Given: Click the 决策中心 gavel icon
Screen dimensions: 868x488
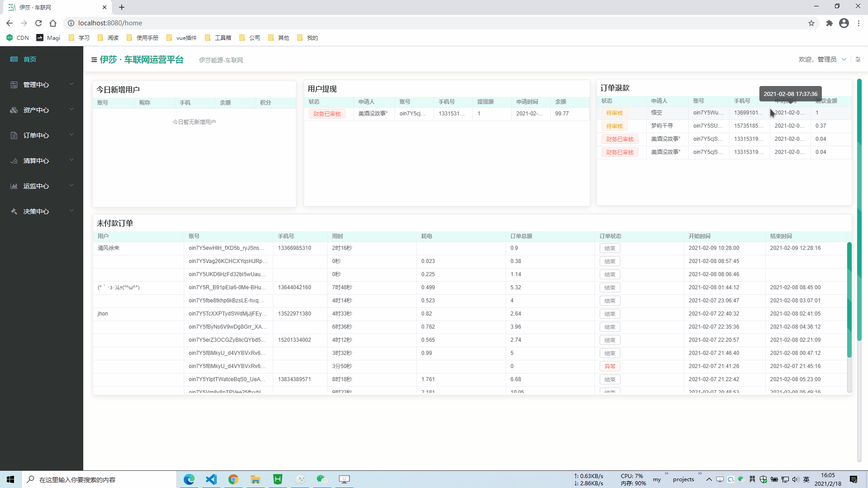Looking at the screenshot, I should coord(14,211).
